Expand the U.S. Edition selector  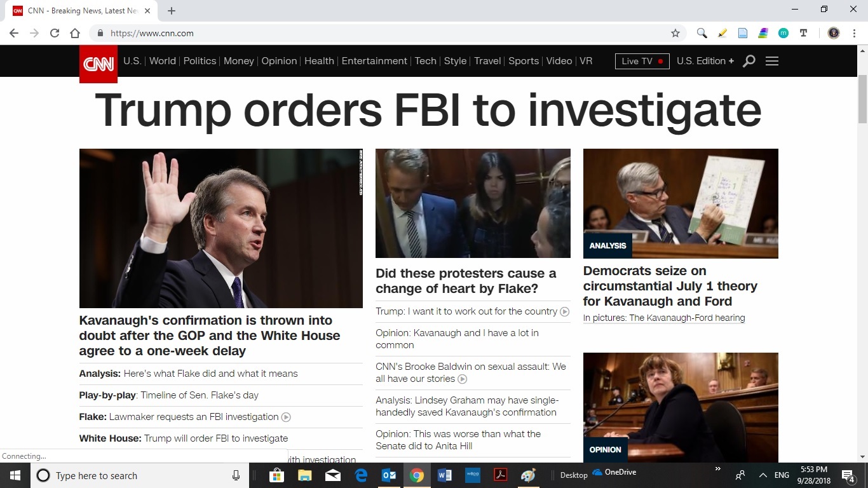[705, 61]
